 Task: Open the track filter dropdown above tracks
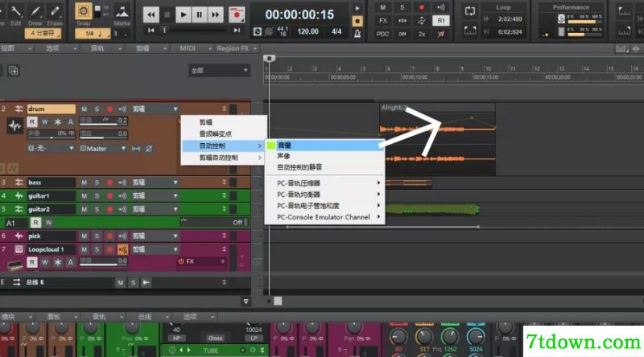[219, 71]
